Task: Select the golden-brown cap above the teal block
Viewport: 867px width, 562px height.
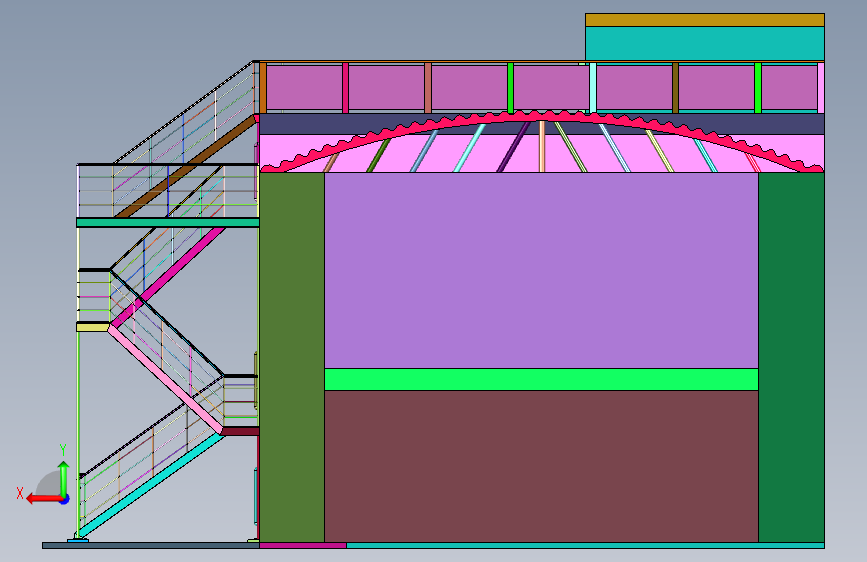Action: 704,20
